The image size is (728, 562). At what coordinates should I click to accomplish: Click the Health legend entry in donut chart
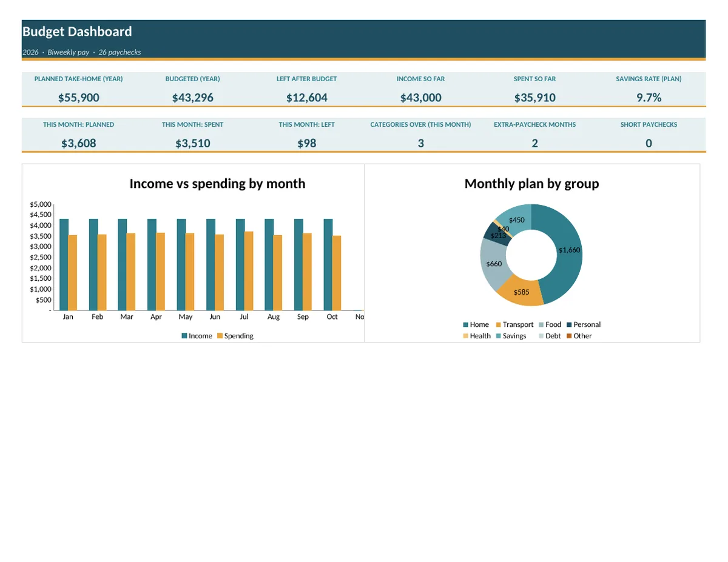[477, 336]
